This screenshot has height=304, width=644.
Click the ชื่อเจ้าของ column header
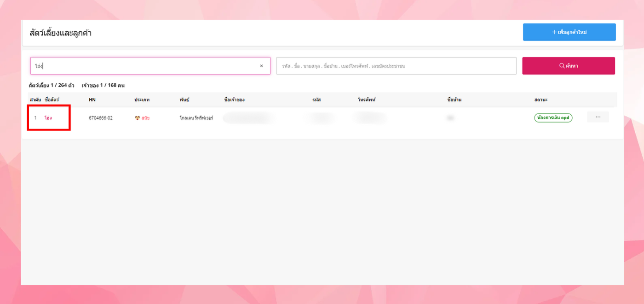coord(234,100)
